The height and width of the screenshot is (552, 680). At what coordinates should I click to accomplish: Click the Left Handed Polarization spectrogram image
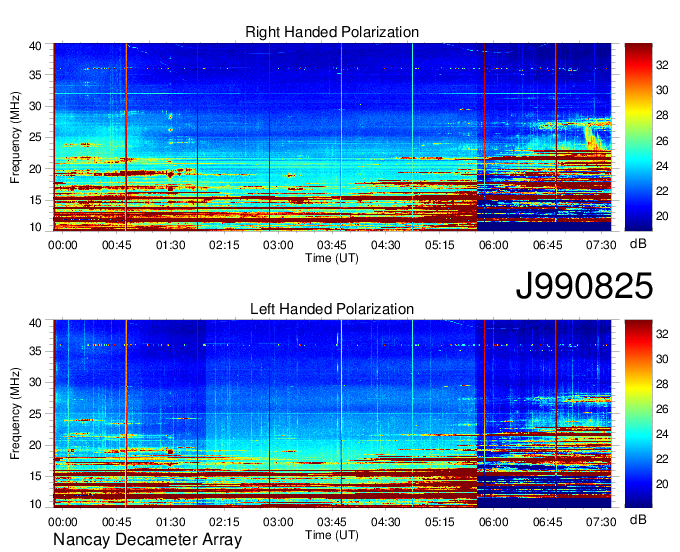(x=332, y=414)
